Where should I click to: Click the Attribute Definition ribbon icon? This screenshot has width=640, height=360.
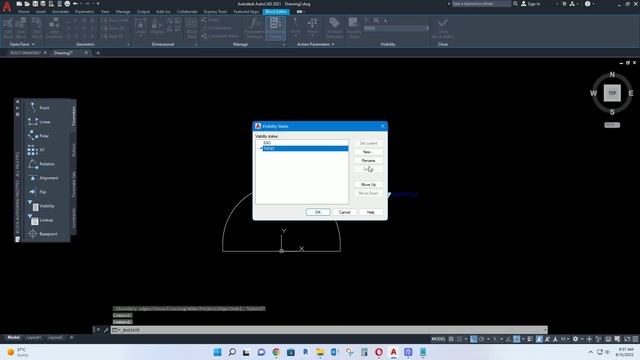[334, 28]
